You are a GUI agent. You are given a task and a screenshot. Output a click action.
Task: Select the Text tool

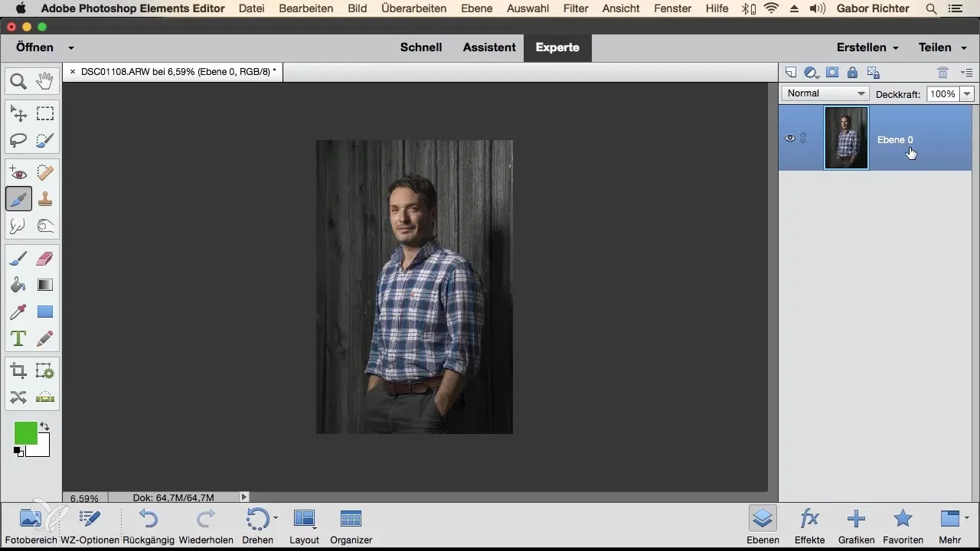tap(18, 337)
